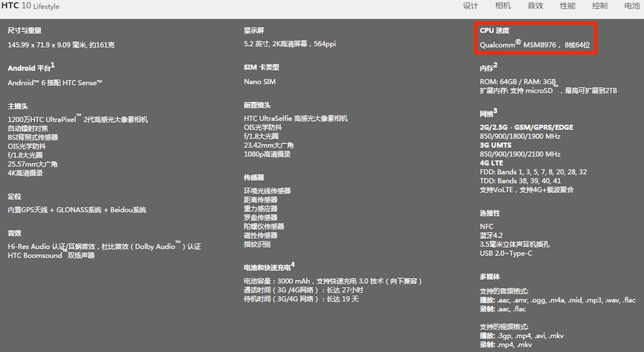Click the 距离传感器 line

pyautogui.click(x=260, y=199)
